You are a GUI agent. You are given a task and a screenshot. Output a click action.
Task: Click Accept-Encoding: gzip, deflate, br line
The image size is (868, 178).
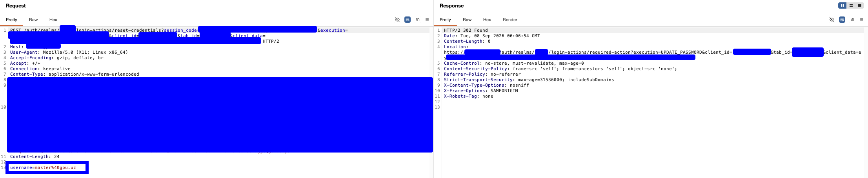click(x=57, y=58)
